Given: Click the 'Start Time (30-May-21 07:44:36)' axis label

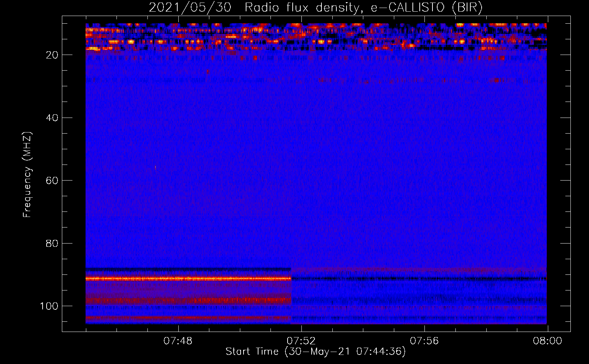Looking at the screenshot, I should pyautogui.click(x=316, y=352).
